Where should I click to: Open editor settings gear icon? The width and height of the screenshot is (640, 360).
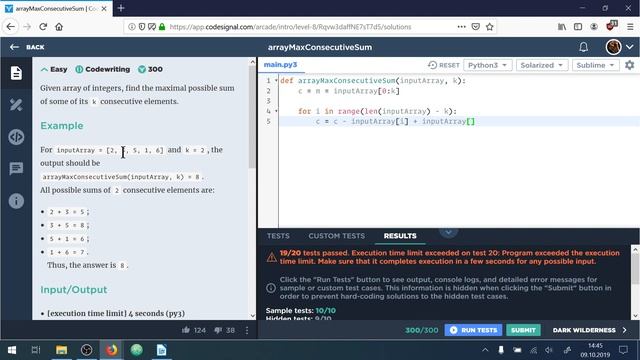pyautogui.click(x=629, y=65)
